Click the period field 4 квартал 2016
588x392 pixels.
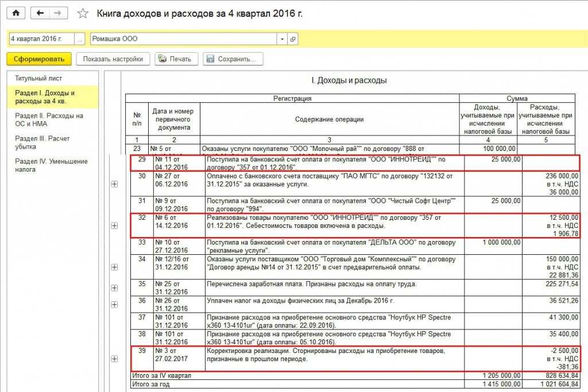[41, 38]
